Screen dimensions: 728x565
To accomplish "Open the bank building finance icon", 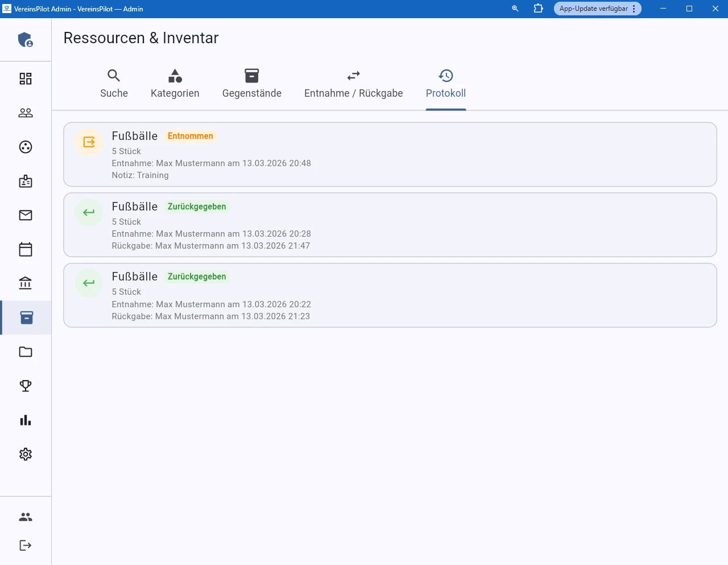I will 26,283.
